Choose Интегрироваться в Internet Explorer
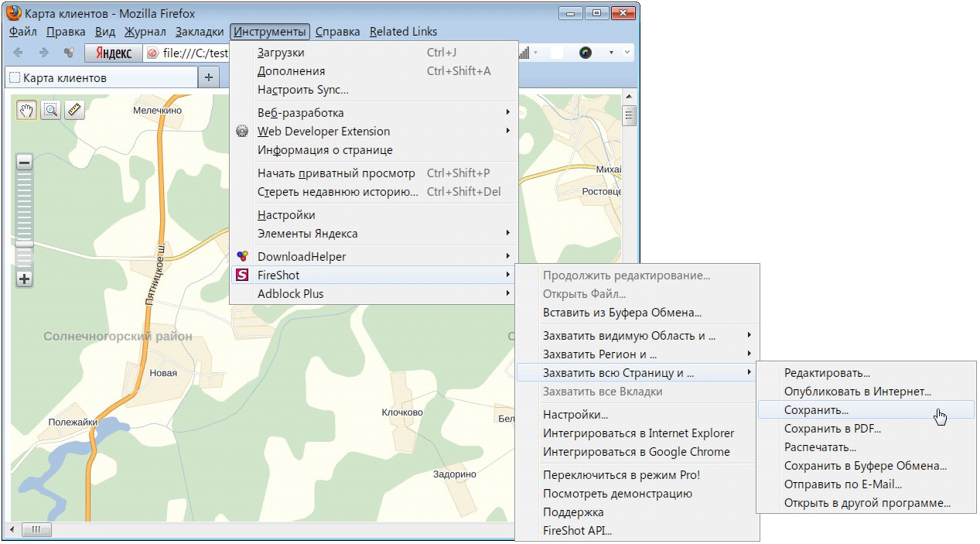The width and height of the screenshot is (980, 544). click(x=637, y=433)
